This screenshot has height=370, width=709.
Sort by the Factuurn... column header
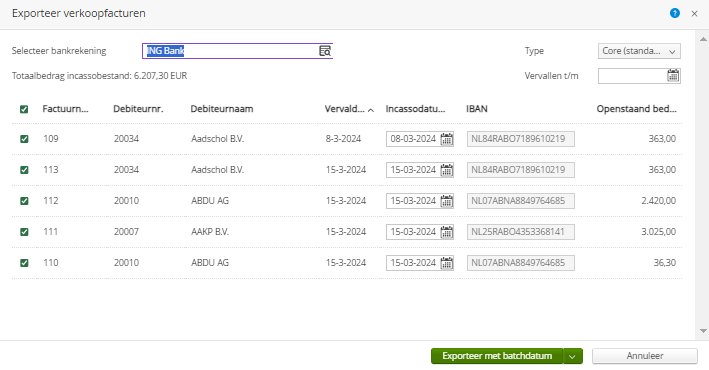coord(65,109)
